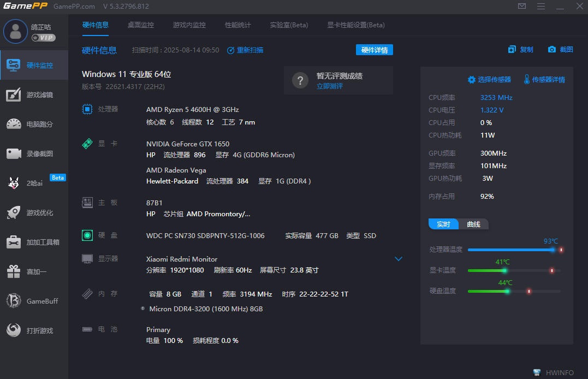Click the WDC PC SN730 disk name
This screenshot has width=588, height=379.
pyautogui.click(x=205, y=236)
